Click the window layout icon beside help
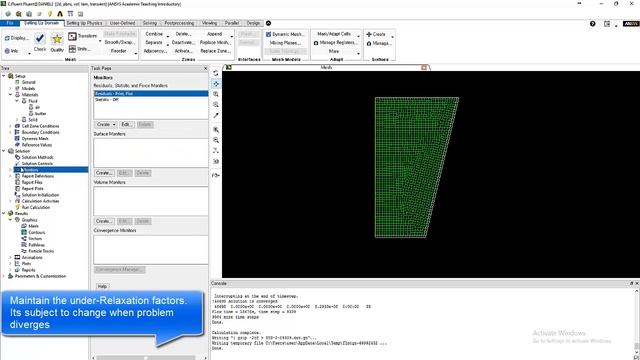 pyautogui.click(x=607, y=24)
